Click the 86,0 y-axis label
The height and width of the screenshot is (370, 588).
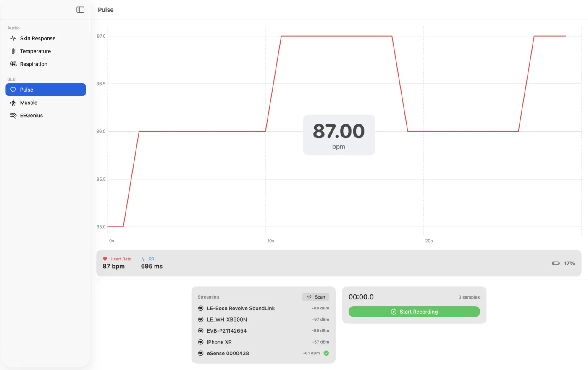(101, 132)
